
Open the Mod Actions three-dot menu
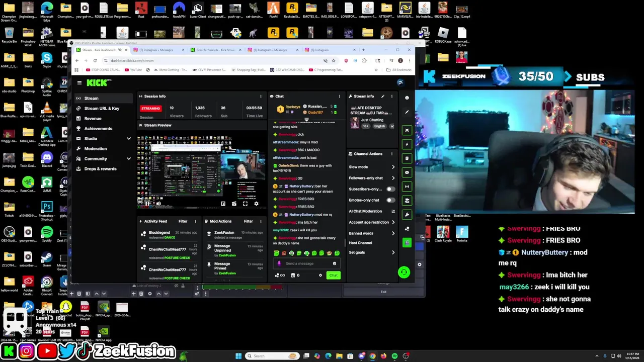(261, 221)
